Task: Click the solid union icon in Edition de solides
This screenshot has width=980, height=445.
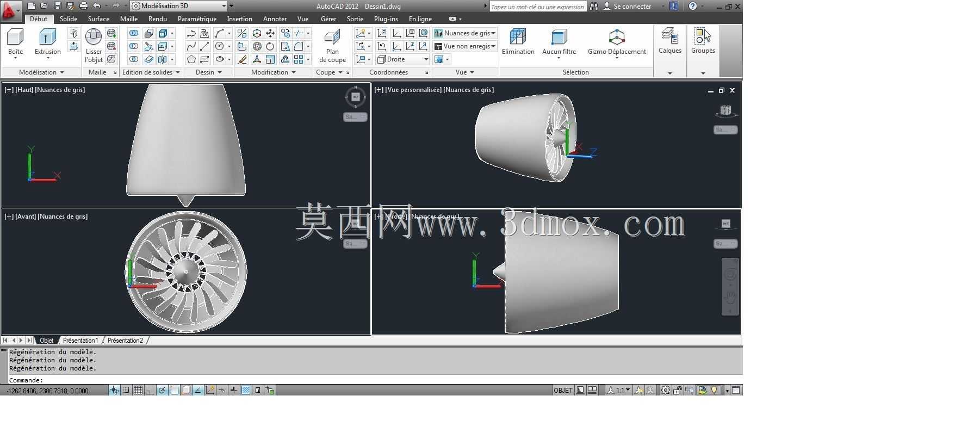Action: [134, 33]
